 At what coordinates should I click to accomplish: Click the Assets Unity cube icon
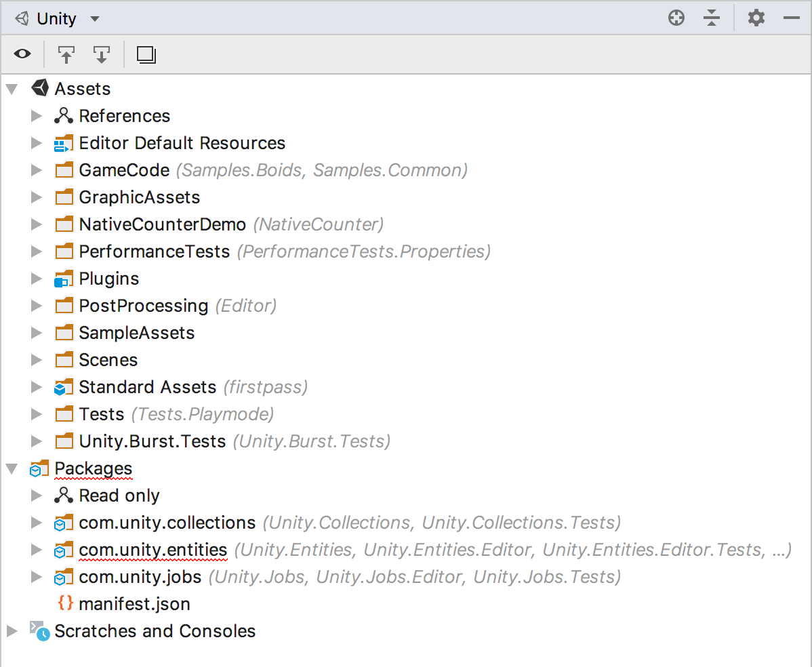[x=39, y=89]
